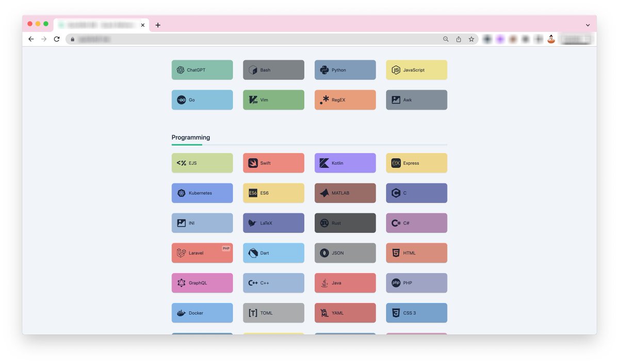Click the Programming section heading

pyautogui.click(x=191, y=138)
